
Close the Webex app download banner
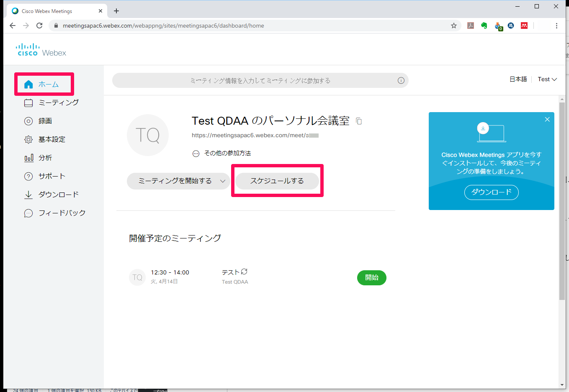pos(547,119)
